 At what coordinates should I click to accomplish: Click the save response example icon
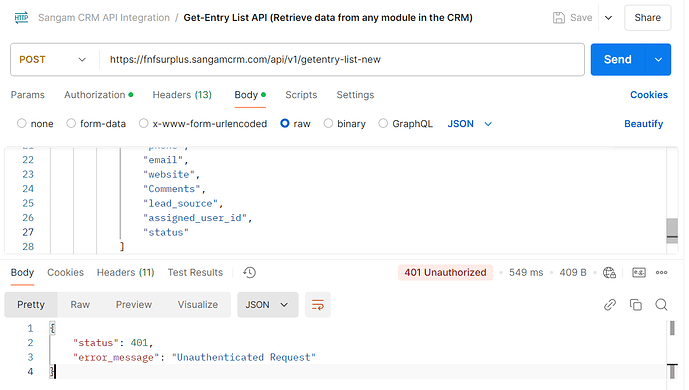(x=638, y=273)
